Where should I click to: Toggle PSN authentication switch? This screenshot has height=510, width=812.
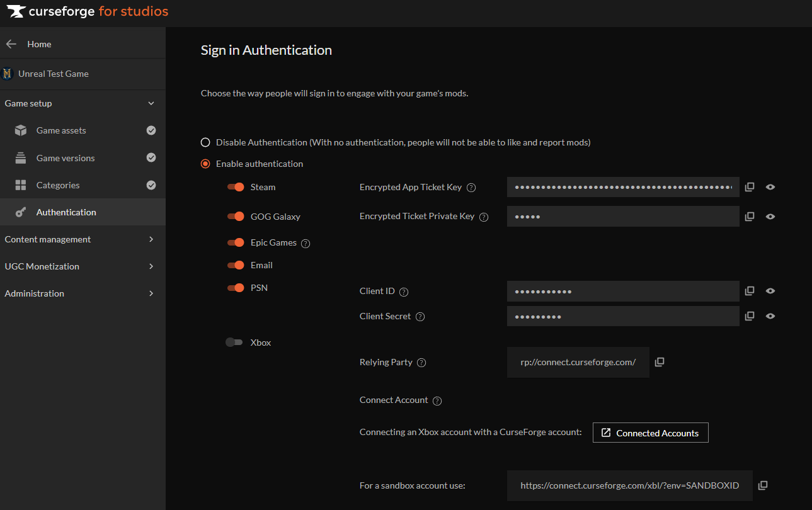pyautogui.click(x=236, y=288)
